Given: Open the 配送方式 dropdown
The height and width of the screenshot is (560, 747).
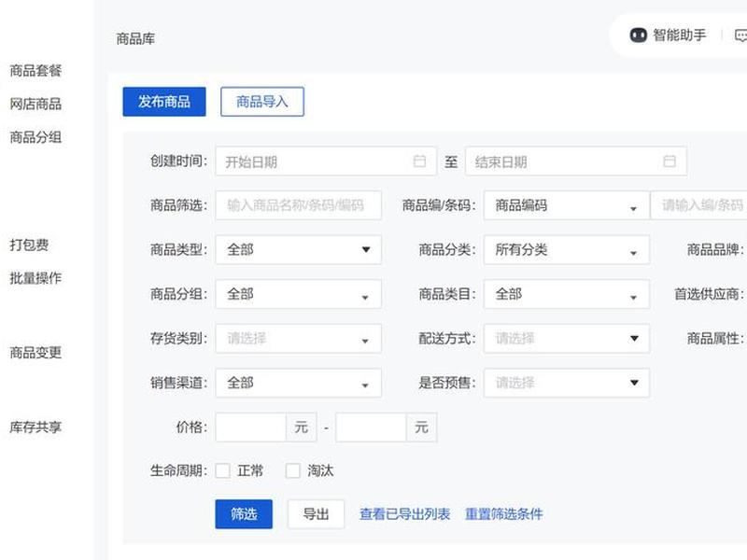Looking at the screenshot, I should 567,339.
